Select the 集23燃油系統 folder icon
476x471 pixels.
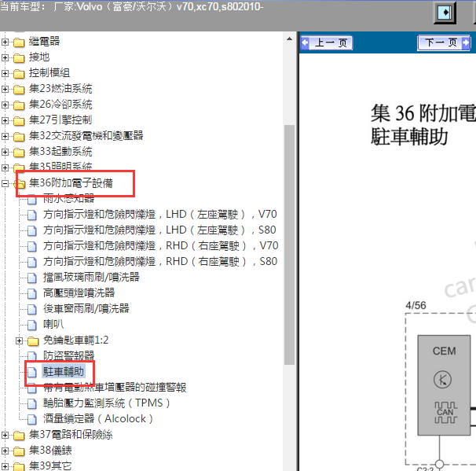coord(19,90)
